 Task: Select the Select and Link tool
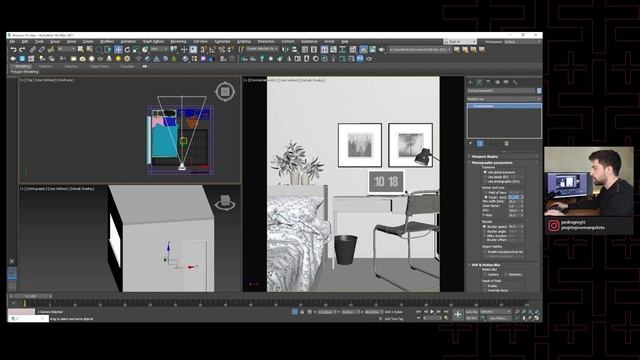coord(33,49)
